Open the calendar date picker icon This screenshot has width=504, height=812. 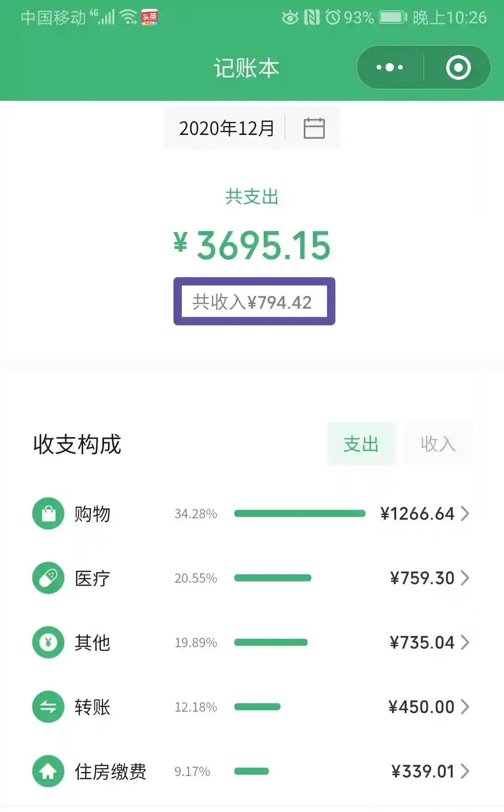(x=314, y=128)
